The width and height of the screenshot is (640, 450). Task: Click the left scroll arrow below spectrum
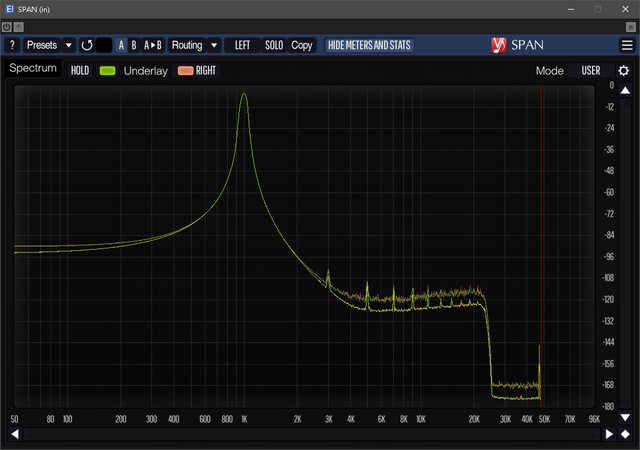15,434
